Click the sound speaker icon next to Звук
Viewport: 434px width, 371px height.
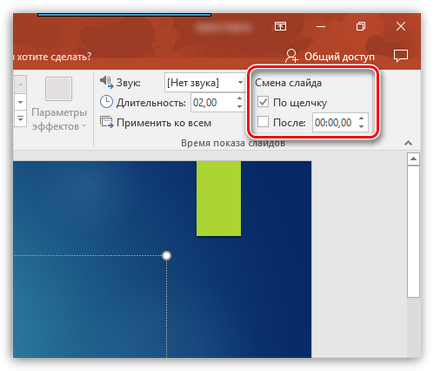click(107, 82)
